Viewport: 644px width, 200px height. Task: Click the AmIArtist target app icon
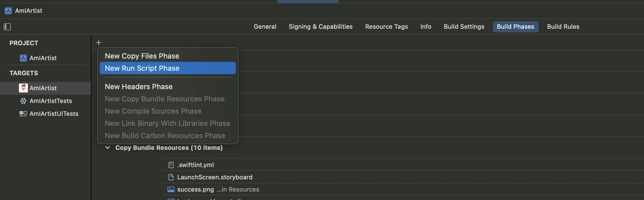[23, 88]
